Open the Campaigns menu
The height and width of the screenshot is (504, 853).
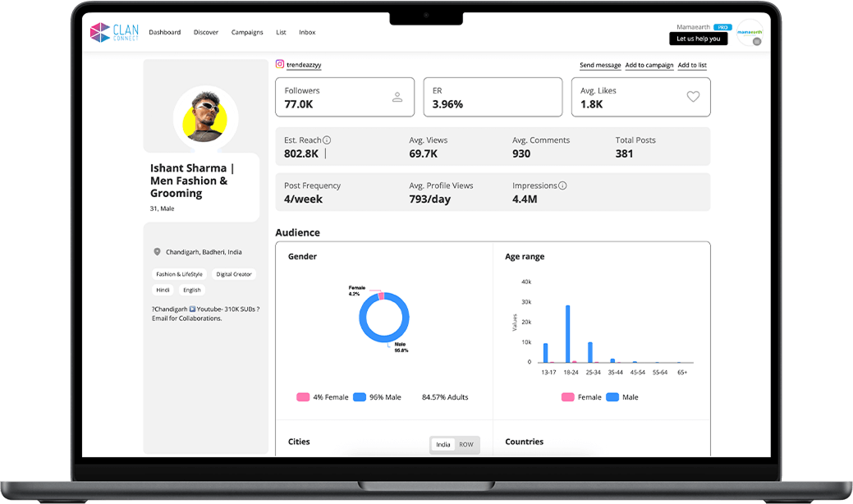click(247, 33)
